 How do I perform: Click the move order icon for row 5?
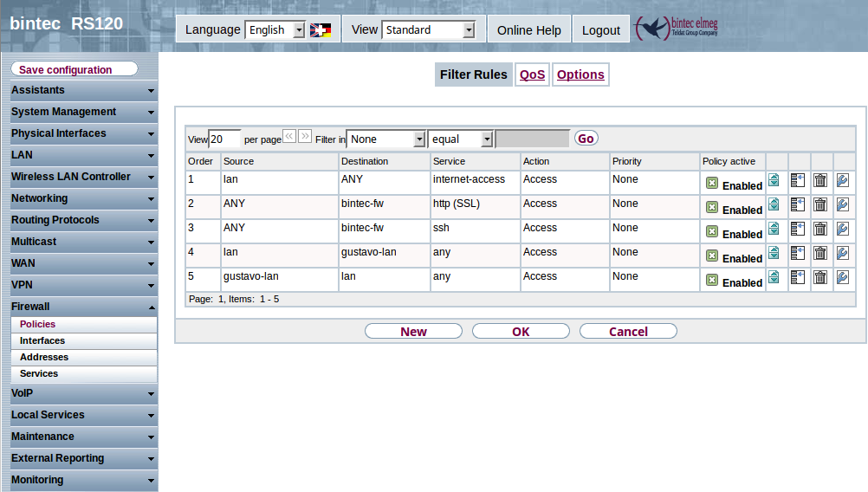click(x=774, y=277)
